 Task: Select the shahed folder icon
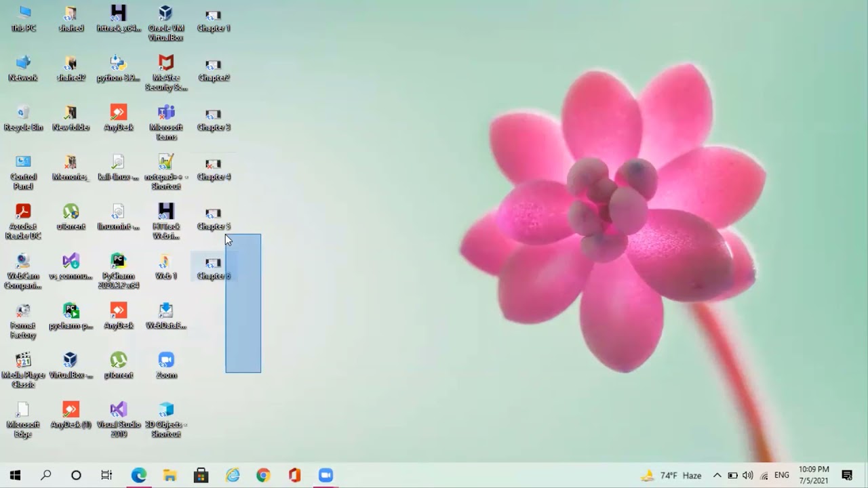coord(71,19)
